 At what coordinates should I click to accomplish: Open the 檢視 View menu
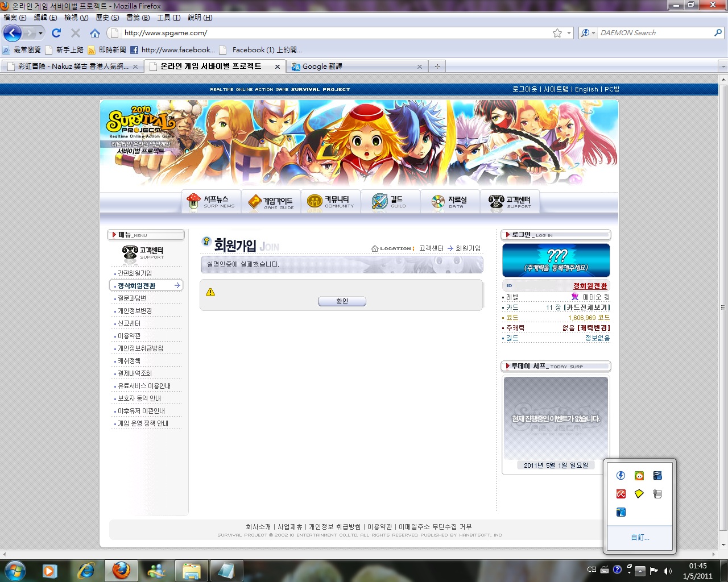click(x=76, y=18)
